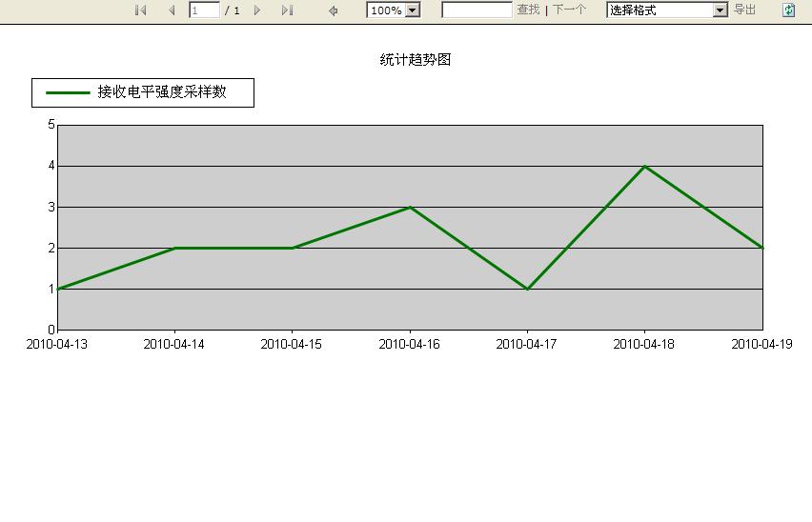This screenshot has height=522, width=812.
Task: Go to previous page arrow
Action: point(172,10)
